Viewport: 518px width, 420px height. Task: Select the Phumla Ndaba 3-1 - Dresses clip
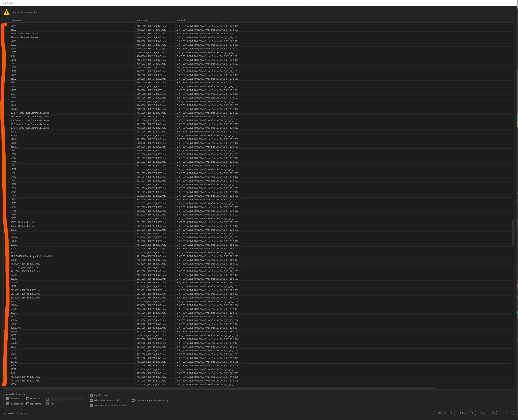point(25,34)
